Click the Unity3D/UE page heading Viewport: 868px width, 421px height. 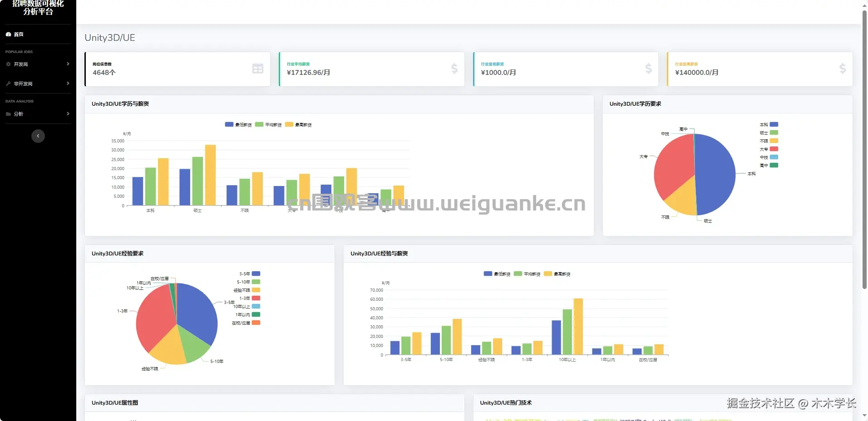110,38
